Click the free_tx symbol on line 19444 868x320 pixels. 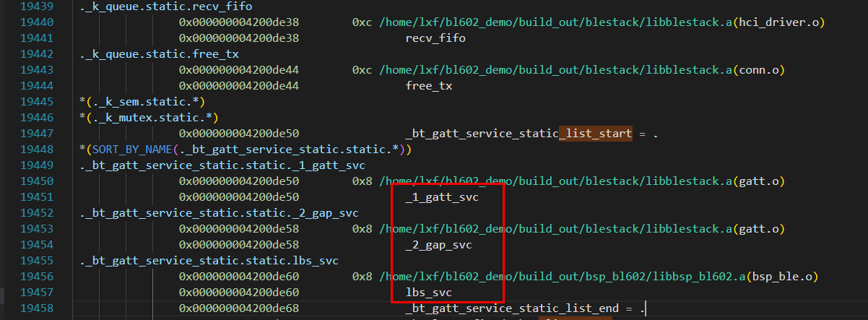pos(428,86)
